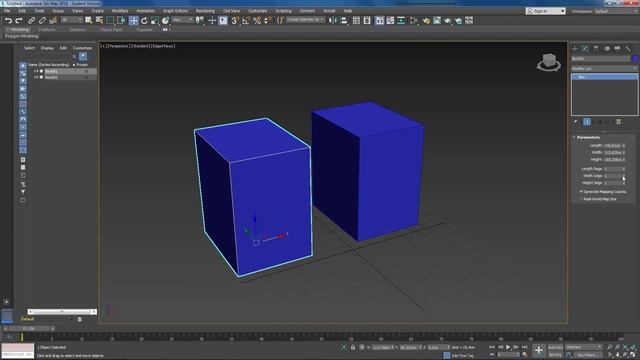Open the Workspaces Default dropdown
This screenshot has height=360, width=640.
pos(616,11)
